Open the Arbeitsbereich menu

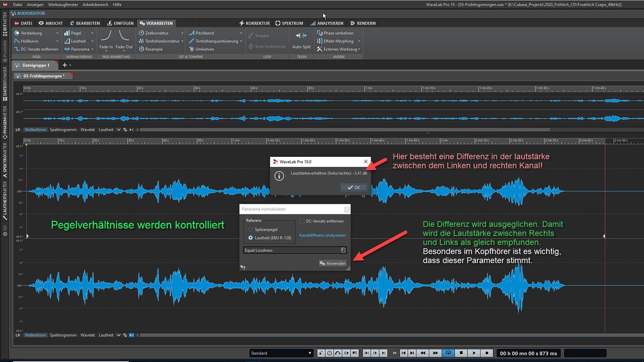(95, 4)
